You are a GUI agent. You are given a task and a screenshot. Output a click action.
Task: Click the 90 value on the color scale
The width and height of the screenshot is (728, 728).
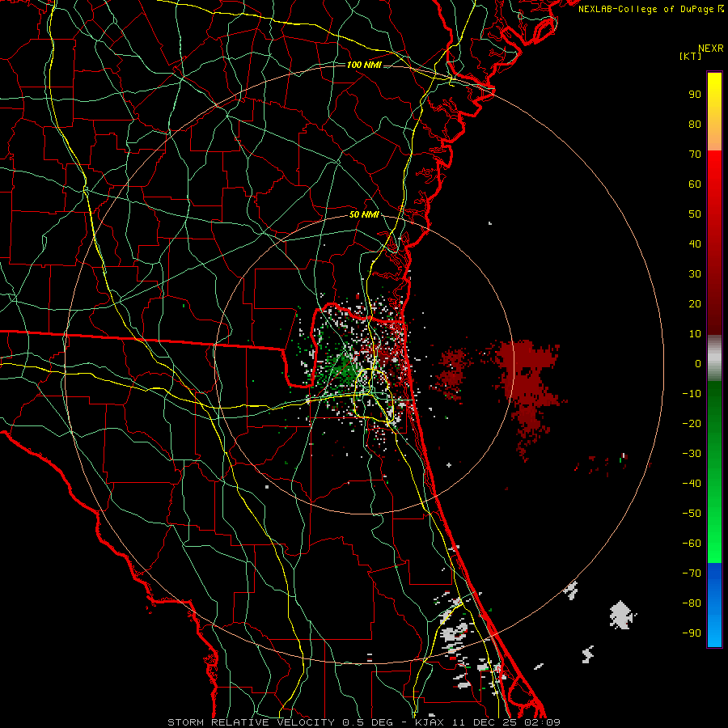pos(695,95)
